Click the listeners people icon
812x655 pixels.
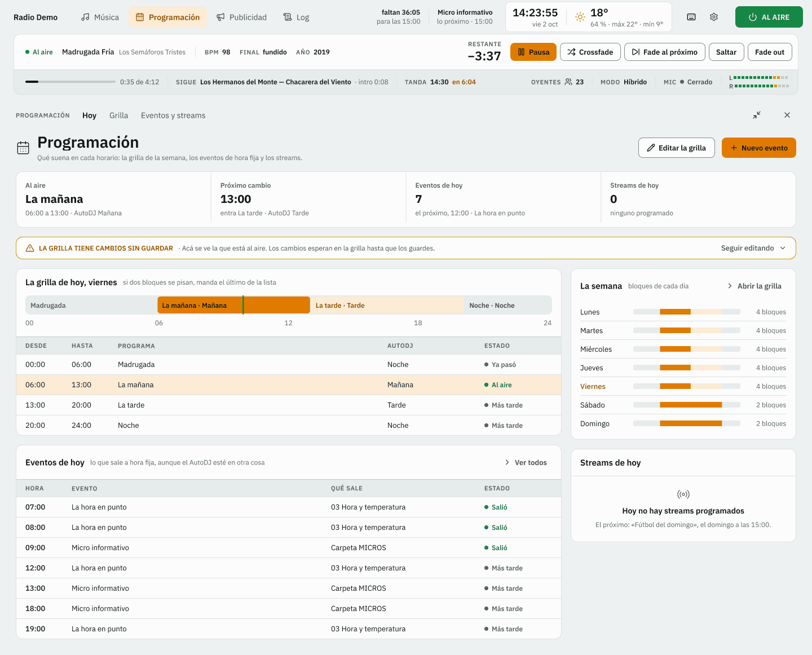coord(568,82)
